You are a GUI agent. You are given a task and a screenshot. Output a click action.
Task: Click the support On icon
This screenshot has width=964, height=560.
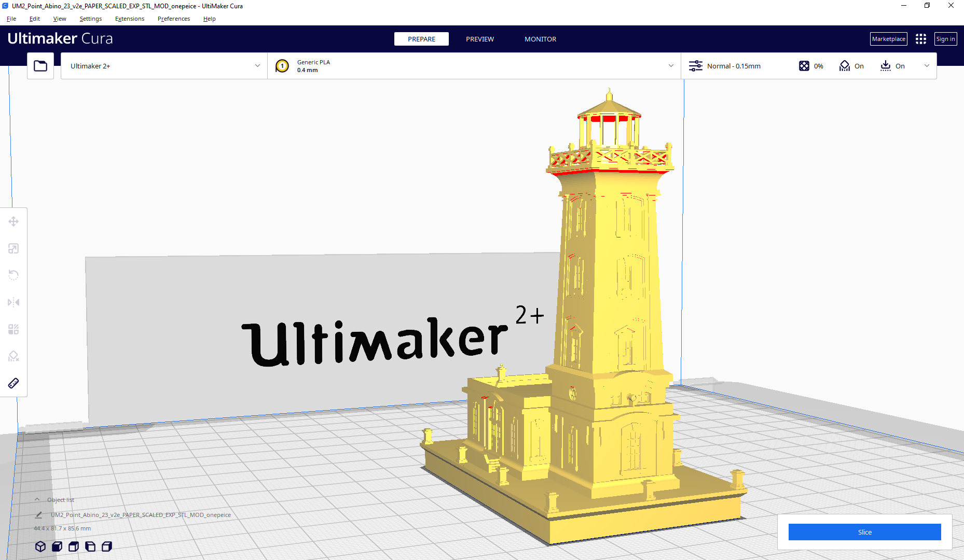pyautogui.click(x=845, y=66)
